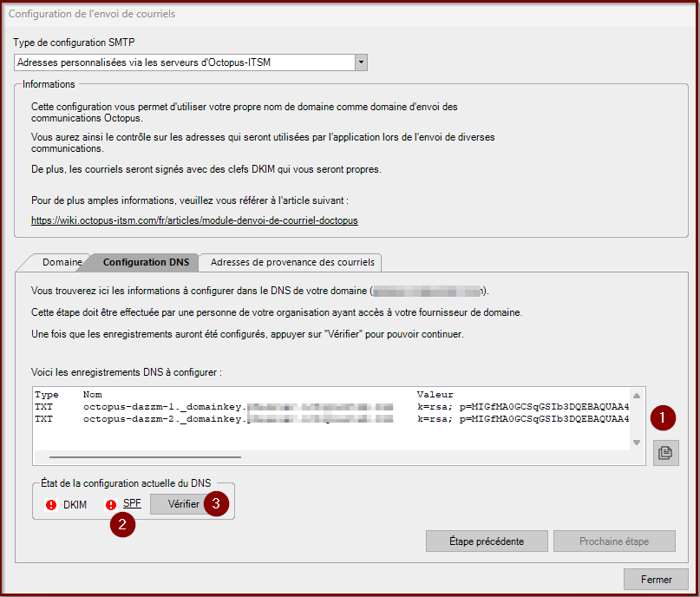
Task: Click the red error icon beside SPF
Action: (x=111, y=505)
